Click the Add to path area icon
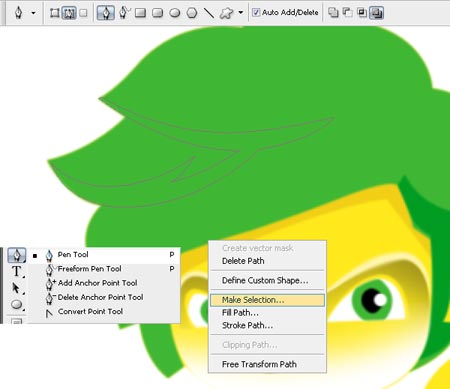This screenshot has width=450, height=389. click(333, 13)
